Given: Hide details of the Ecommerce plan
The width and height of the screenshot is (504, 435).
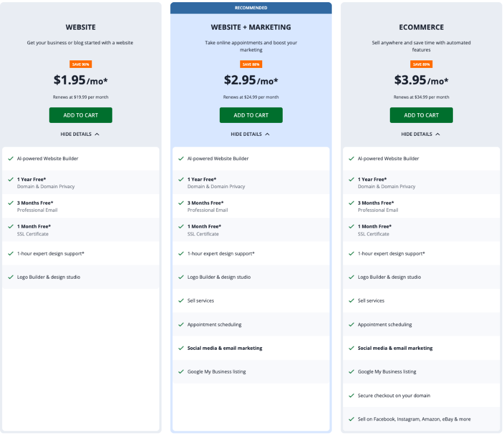Looking at the screenshot, I should (x=421, y=134).
